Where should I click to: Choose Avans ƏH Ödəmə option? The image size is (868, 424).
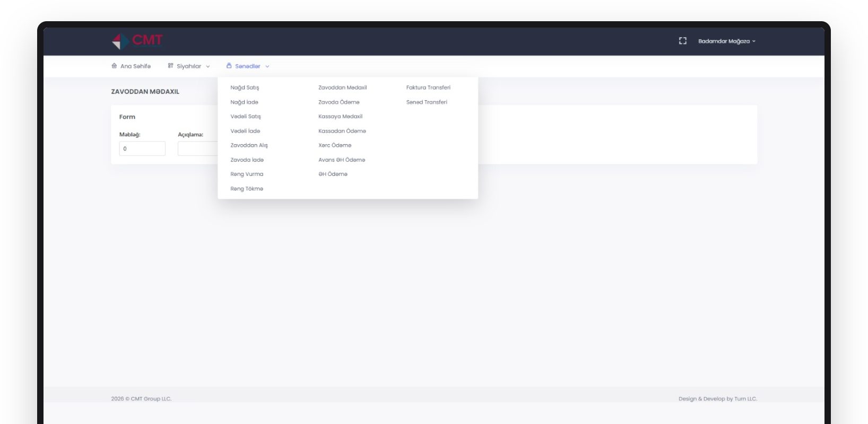[342, 160]
